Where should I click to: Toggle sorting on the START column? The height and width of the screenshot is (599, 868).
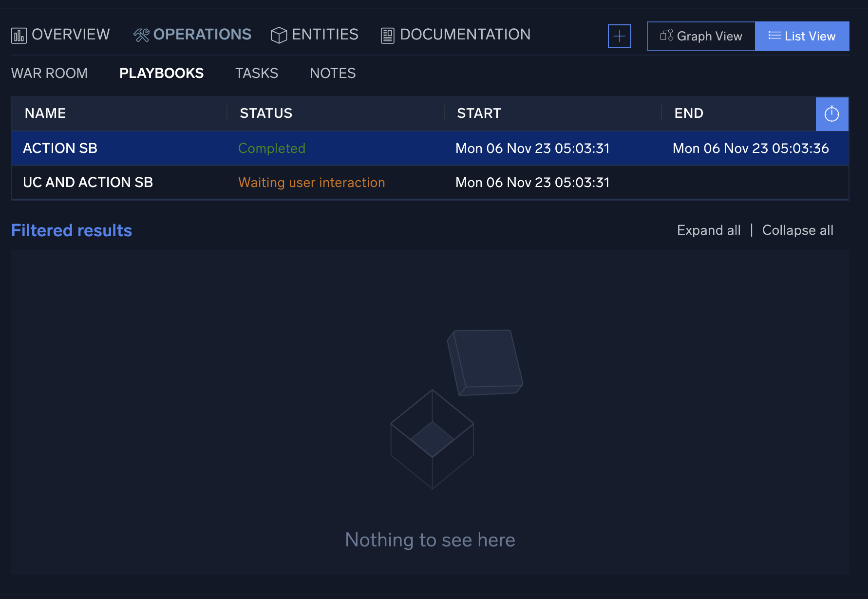tap(479, 113)
